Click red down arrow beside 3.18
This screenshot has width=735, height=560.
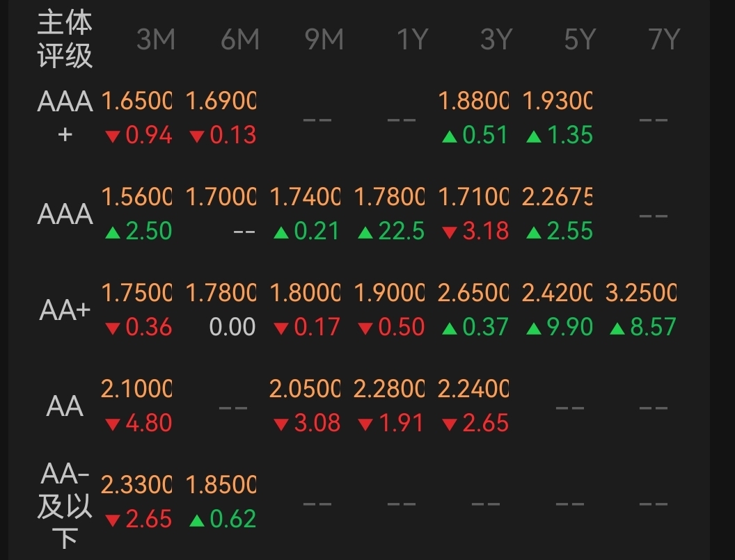pos(449,232)
